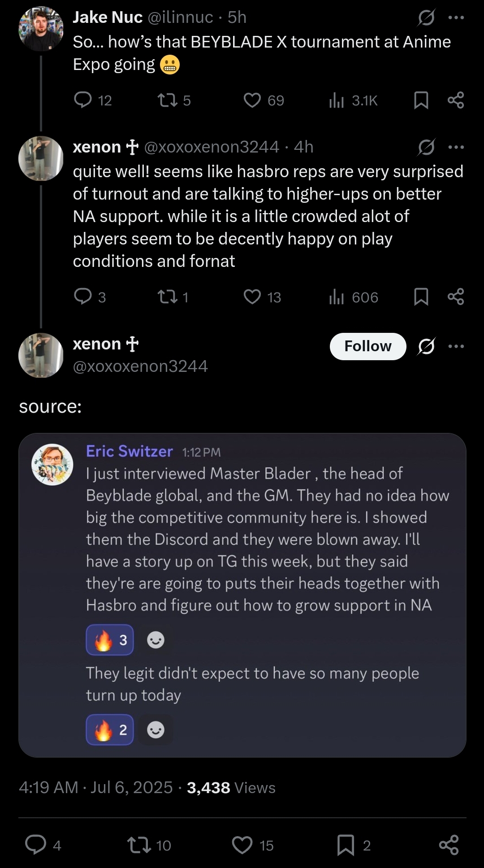The height and width of the screenshot is (868, 484).
Task: Open the @ilinnuc profile handle
Action: pos(180,17)
